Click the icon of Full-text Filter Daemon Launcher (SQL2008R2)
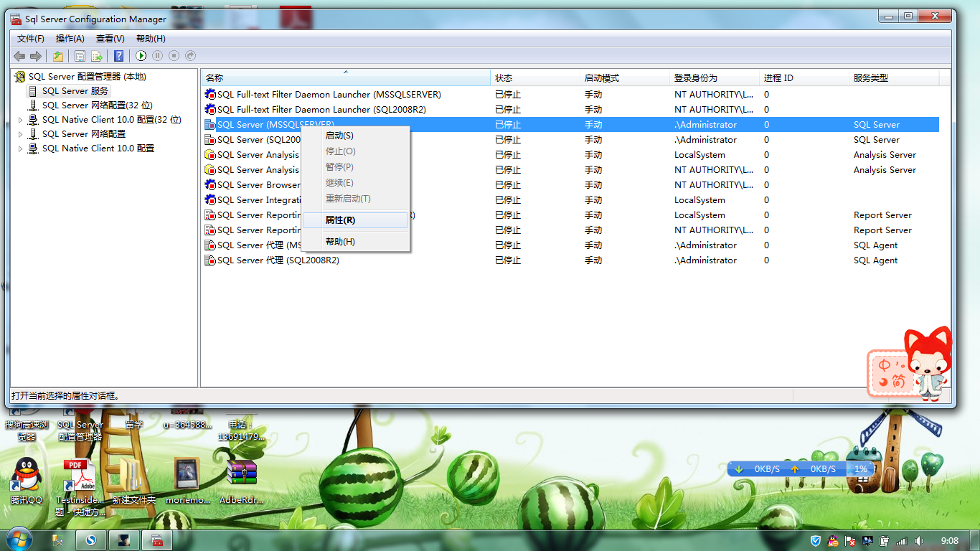 210,110
